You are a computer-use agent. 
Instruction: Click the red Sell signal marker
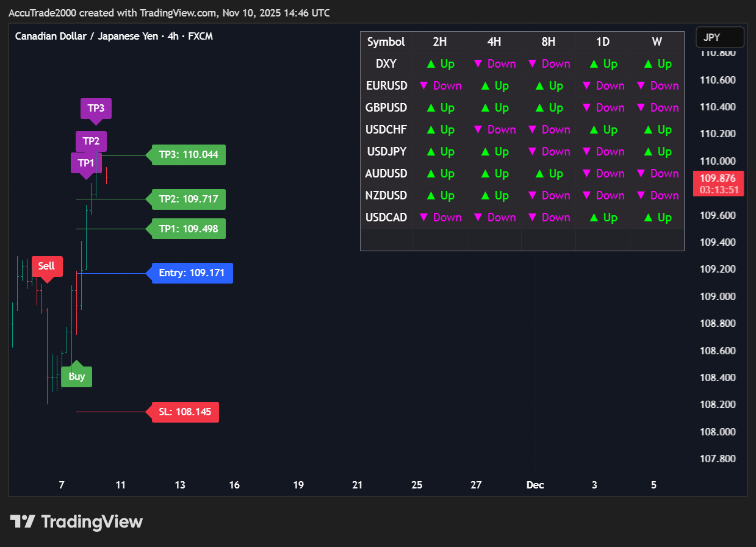46,266
